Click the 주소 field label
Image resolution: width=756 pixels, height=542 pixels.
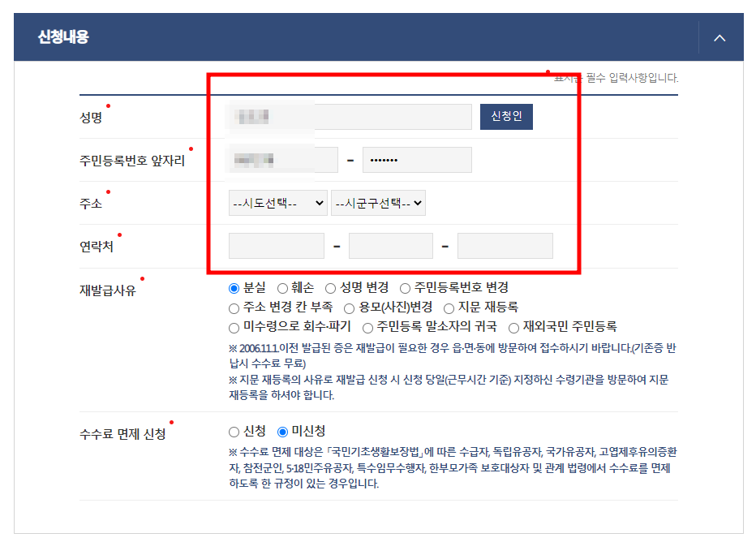91,204
